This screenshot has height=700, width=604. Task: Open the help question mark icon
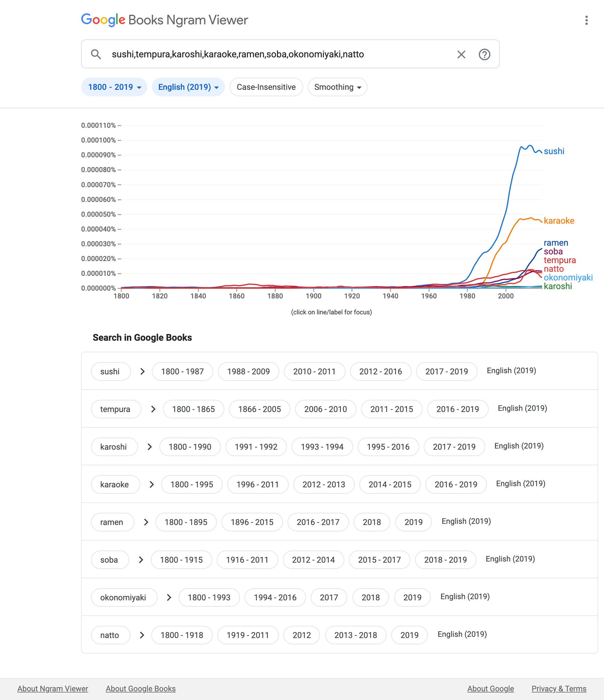pyautogui.click(x=484, y=54)
